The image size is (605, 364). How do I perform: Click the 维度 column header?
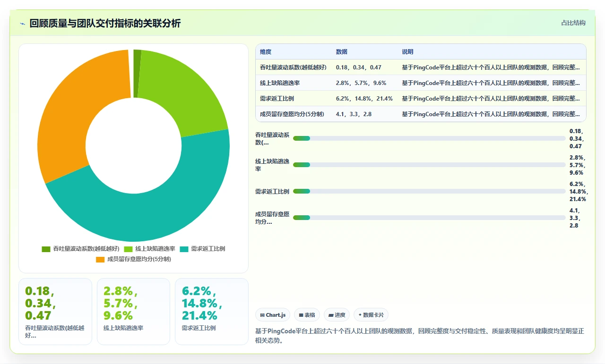pyautogui.click(x=266, y=52)
